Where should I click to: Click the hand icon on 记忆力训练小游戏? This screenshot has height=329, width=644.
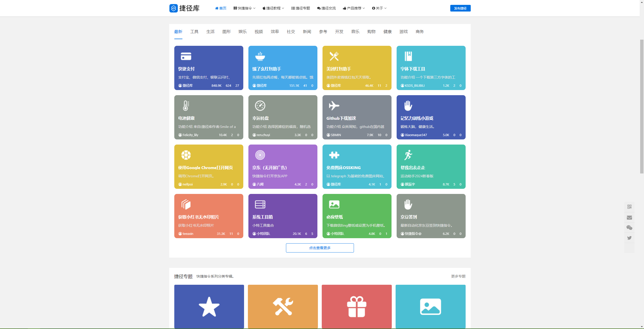point(408,105)
